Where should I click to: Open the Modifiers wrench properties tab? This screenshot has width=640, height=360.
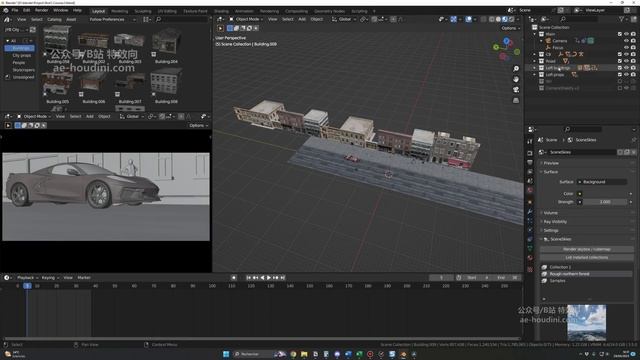click(x=530, y=211)
